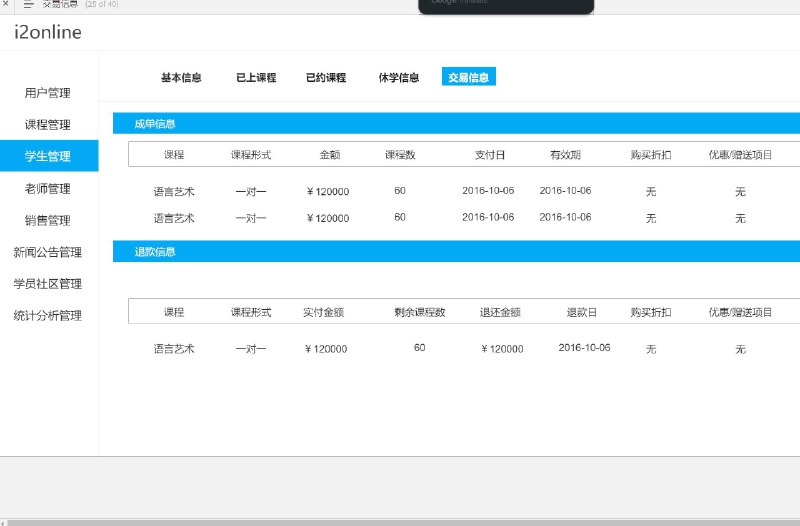The image size is (800, 526).
Task: Click 课程数 column header
Action: (400, 155)
